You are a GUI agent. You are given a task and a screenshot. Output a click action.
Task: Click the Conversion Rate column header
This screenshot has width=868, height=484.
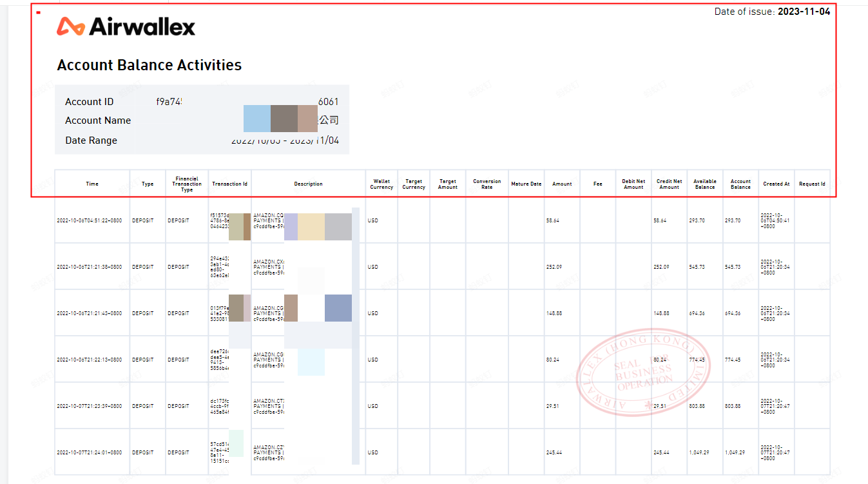tap(487, 184)
